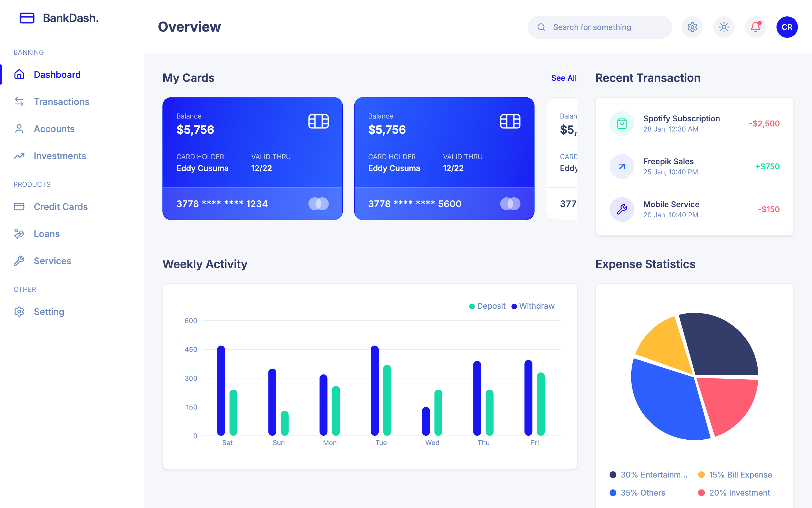Click chip icon on card ending 1234
The width and height of the screenshot is (812, 508).
[318, 121]
